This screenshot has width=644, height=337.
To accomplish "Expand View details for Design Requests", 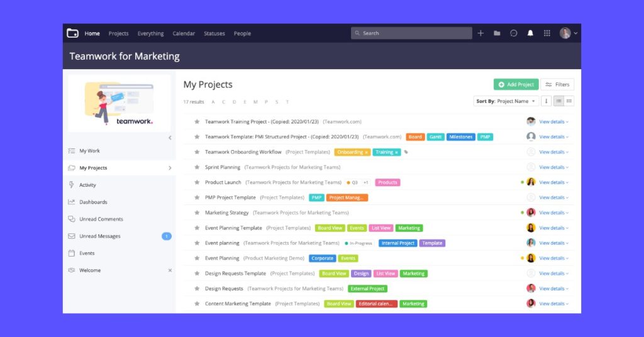I will point(553,289).
